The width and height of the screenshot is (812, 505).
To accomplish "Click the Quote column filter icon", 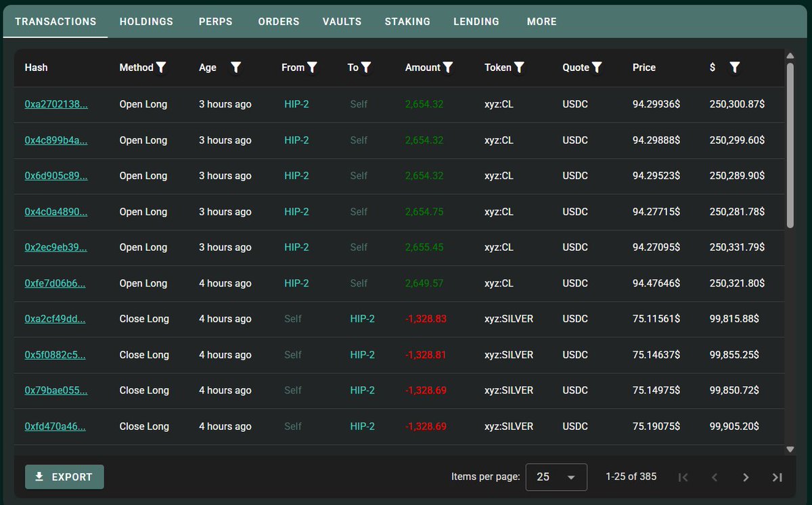I will [x=597, y=67].
